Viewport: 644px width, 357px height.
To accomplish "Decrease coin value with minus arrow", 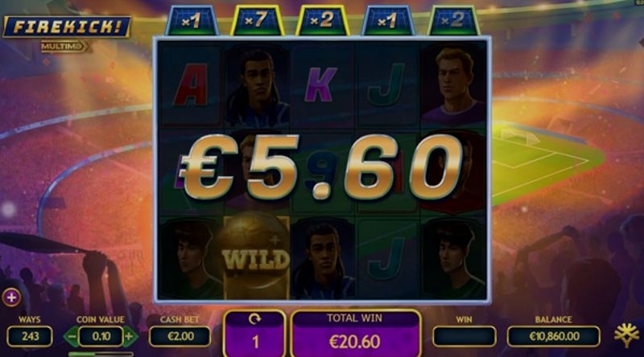I will 71,337.
